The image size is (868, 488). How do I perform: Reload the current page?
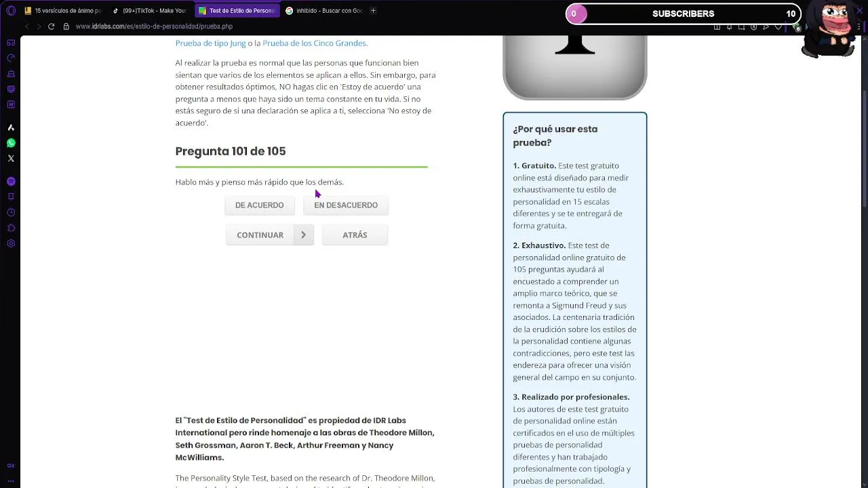51,26
